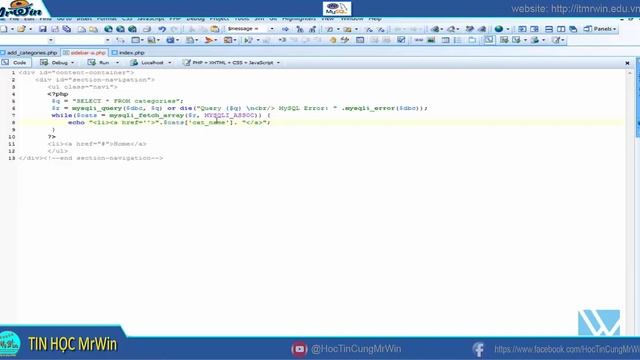
Task: Click the Debug bug icon
Action: (x=44, y=62)
